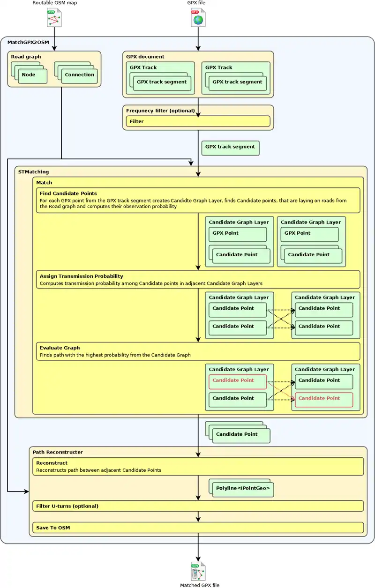Click the Filter bar under Frequency filter

pos(198,121)
